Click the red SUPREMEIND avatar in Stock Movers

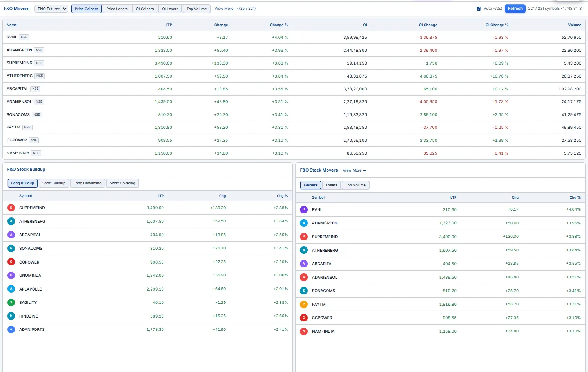(304, 237)
